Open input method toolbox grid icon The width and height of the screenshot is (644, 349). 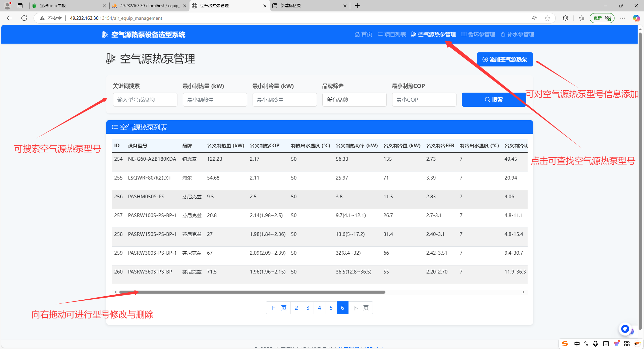(627, 344)
